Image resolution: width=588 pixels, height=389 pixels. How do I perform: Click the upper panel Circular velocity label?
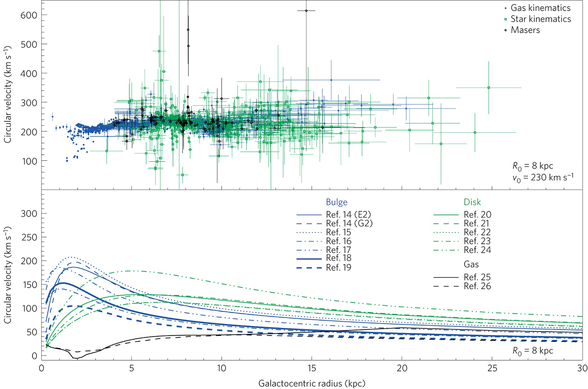click(x=8, y=95)
